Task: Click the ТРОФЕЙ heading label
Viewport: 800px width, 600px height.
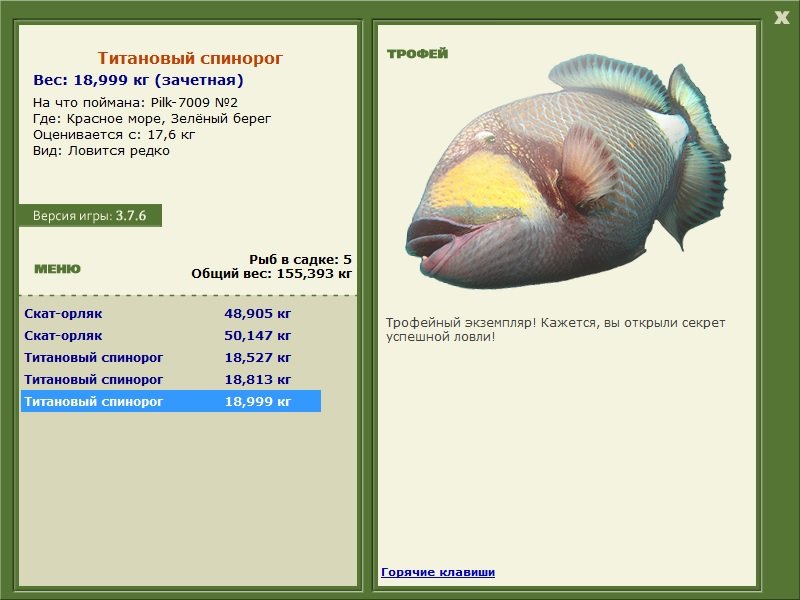Action: pyautogui.click(x=417, y=54)
